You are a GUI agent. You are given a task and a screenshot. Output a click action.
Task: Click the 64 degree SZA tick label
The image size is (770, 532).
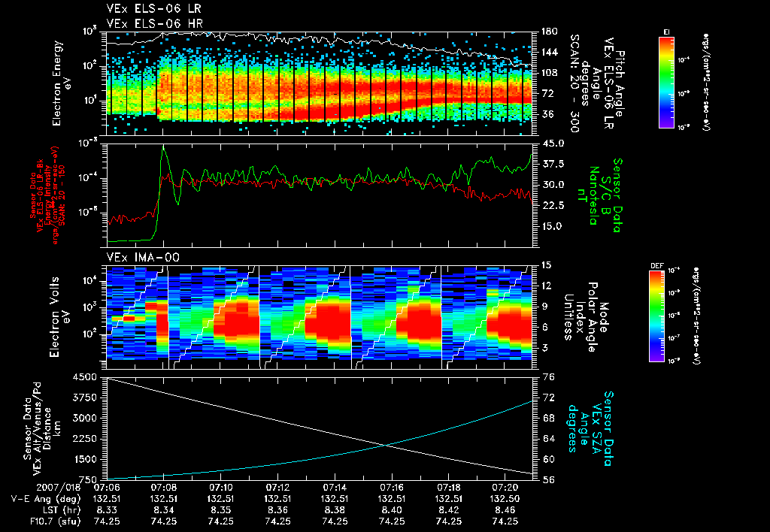tap(548, 440)
